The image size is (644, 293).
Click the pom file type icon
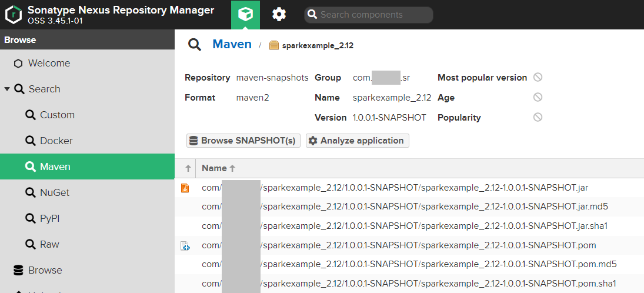click(185, 246)
